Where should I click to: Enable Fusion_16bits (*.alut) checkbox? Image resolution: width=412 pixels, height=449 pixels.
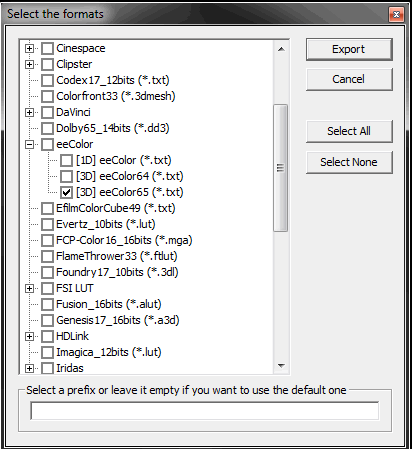tap(47, 304)
